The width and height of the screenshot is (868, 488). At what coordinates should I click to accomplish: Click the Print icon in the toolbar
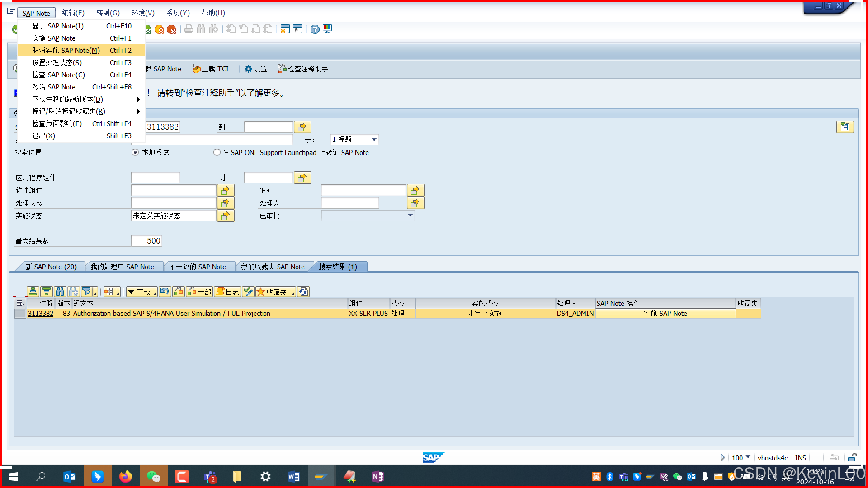[x=189, y=29]
